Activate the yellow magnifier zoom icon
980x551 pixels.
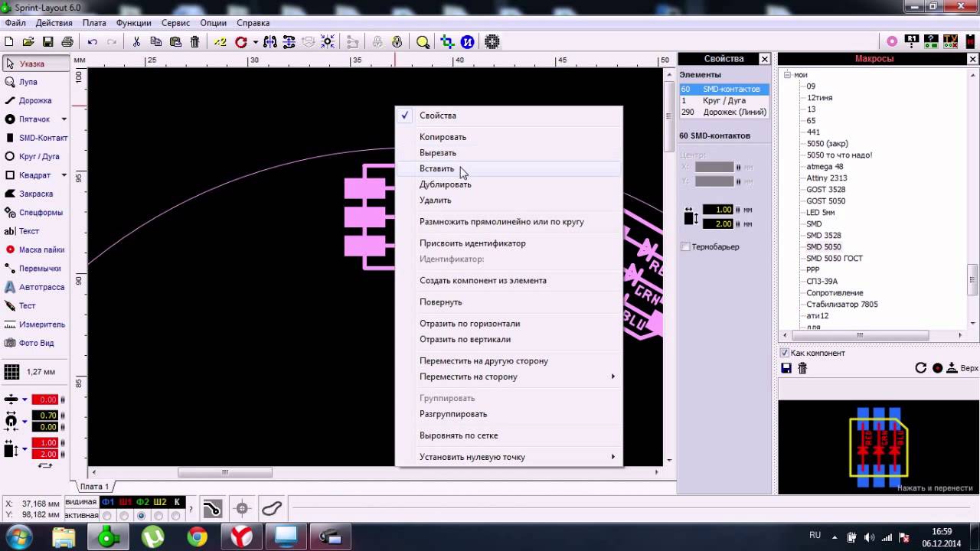coord(423,42)
